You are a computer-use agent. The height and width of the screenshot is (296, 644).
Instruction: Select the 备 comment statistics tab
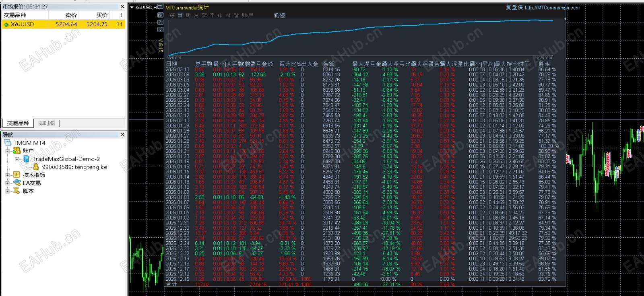[x=236, y=15]
